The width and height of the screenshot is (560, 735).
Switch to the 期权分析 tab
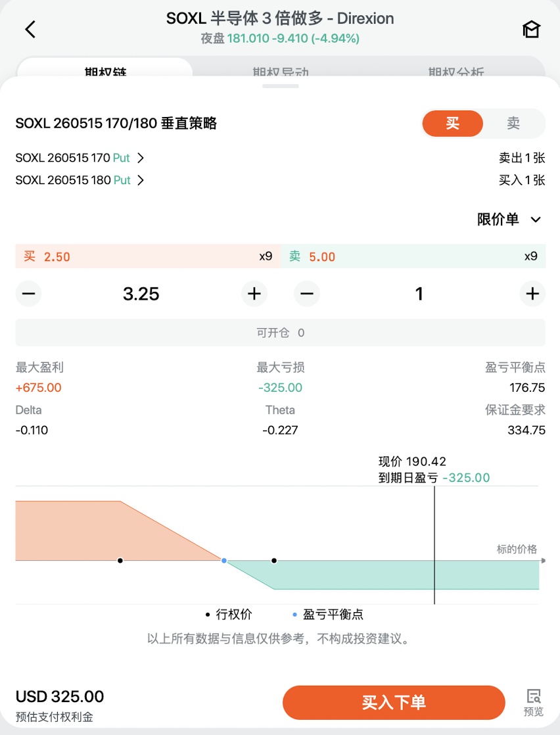click(x=456, y=70)
